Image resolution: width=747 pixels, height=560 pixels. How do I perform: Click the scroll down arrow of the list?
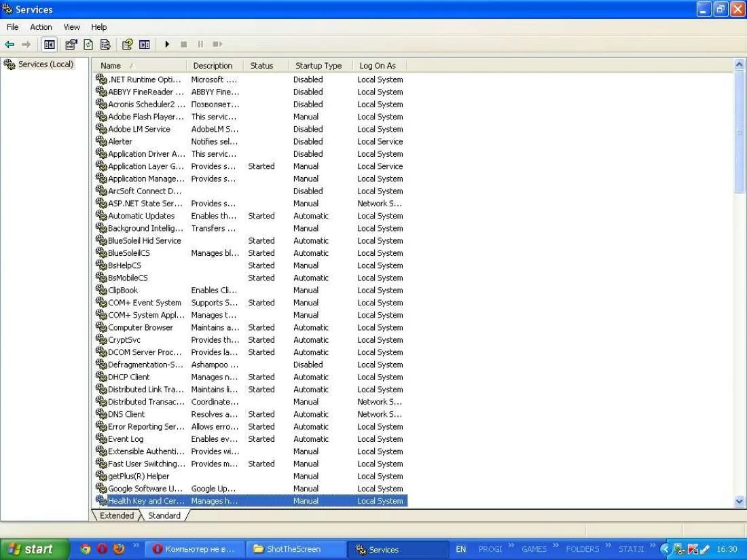(740, 502)
